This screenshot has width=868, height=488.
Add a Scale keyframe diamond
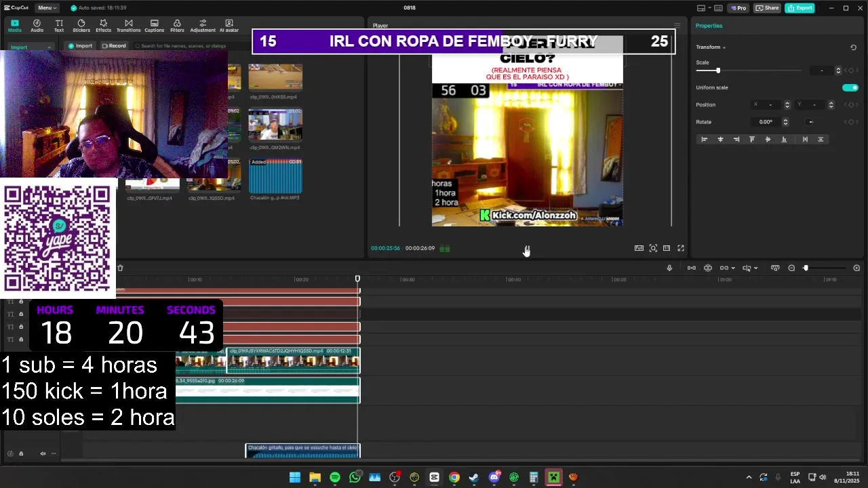(x=851, y=70)
